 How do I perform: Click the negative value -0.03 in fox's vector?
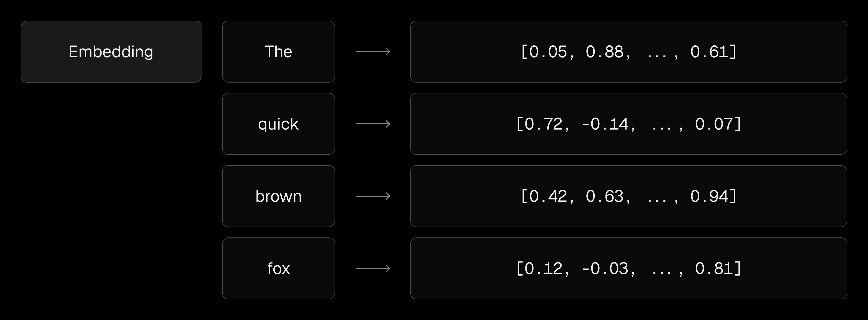pyautogui.click(x=605, y=269)
